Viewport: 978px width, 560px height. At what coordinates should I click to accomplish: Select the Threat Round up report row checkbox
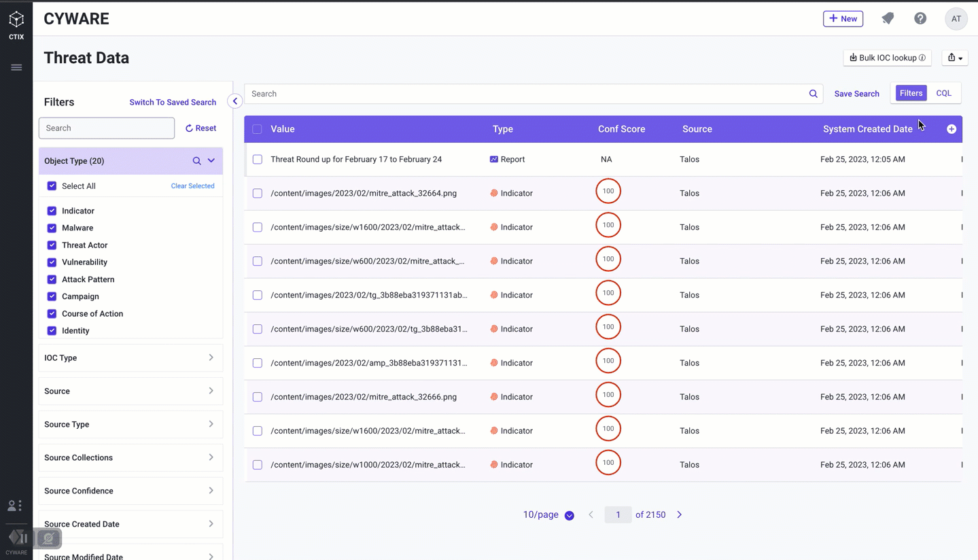(258, 160)
